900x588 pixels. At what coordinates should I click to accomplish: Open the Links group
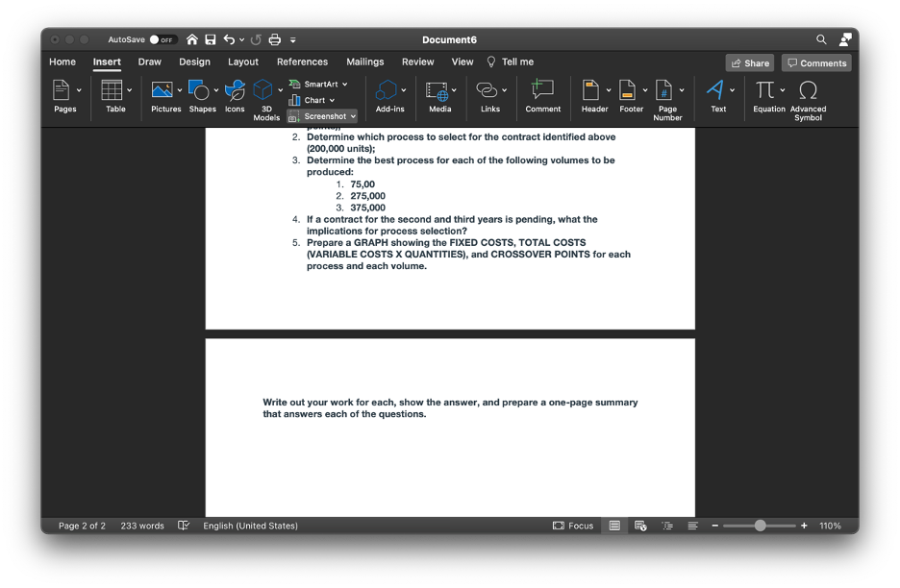(x=487, y=90)
